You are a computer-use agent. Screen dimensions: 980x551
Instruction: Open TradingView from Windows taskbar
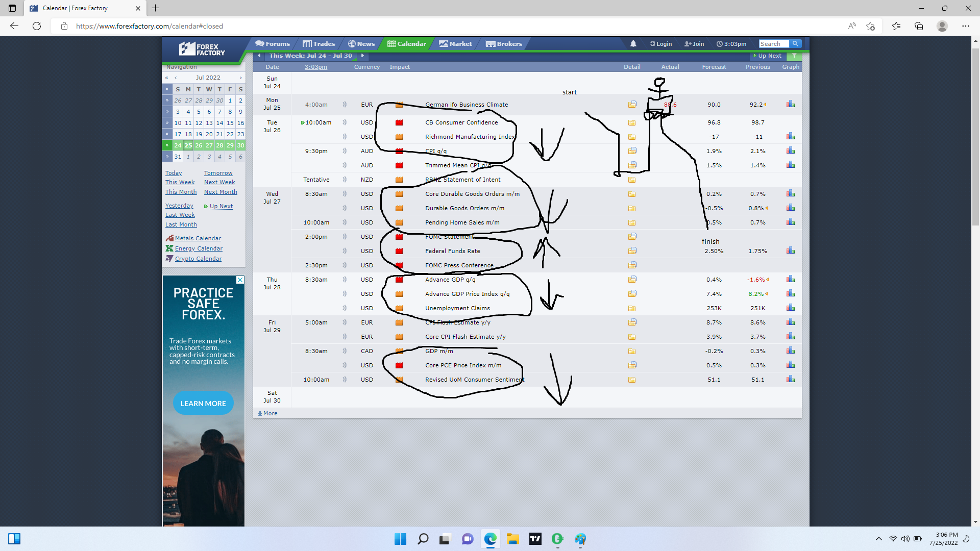535,539
